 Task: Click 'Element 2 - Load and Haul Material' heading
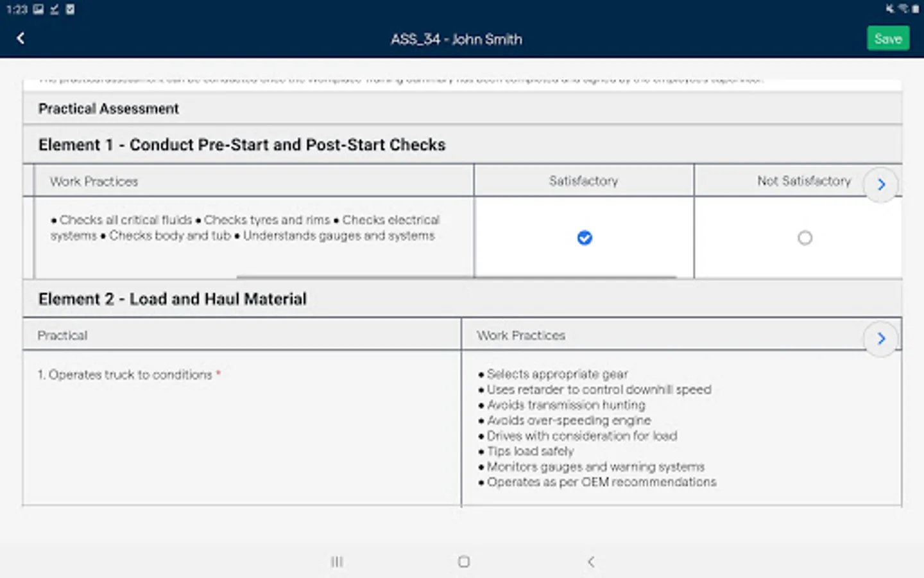(173, 299)
